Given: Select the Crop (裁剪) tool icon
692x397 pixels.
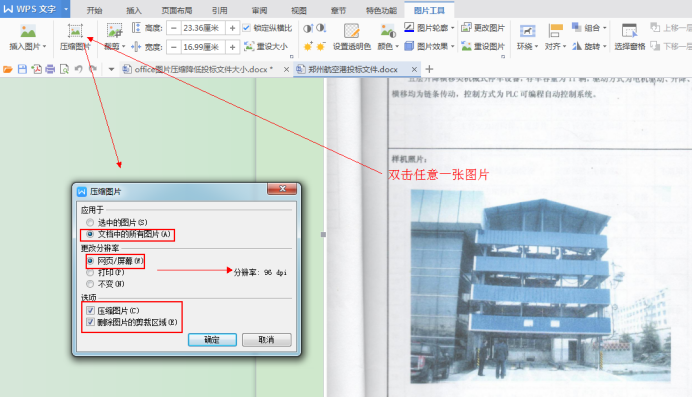Looking at the screenshot, I should [x=114, y=31].
